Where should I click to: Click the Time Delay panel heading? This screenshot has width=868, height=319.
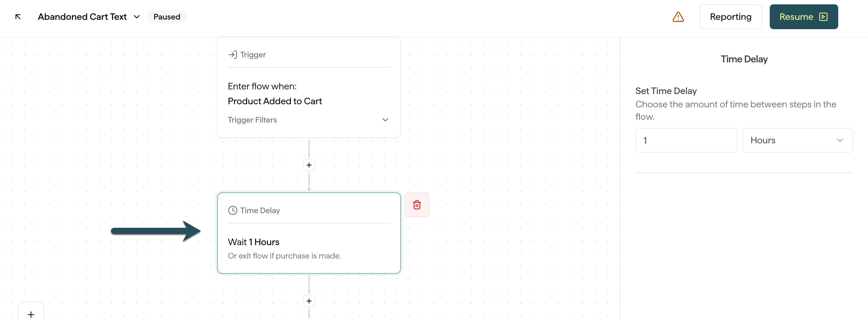(x=744, y=59)
